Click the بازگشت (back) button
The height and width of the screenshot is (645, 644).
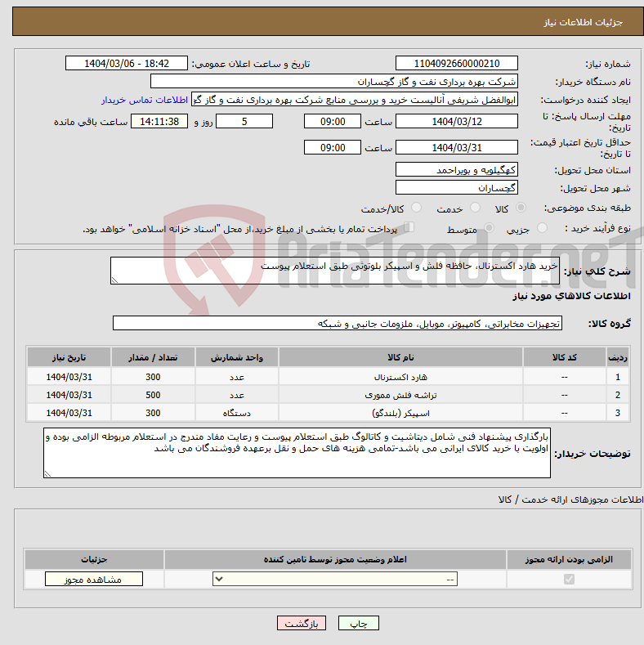[302, 624]
